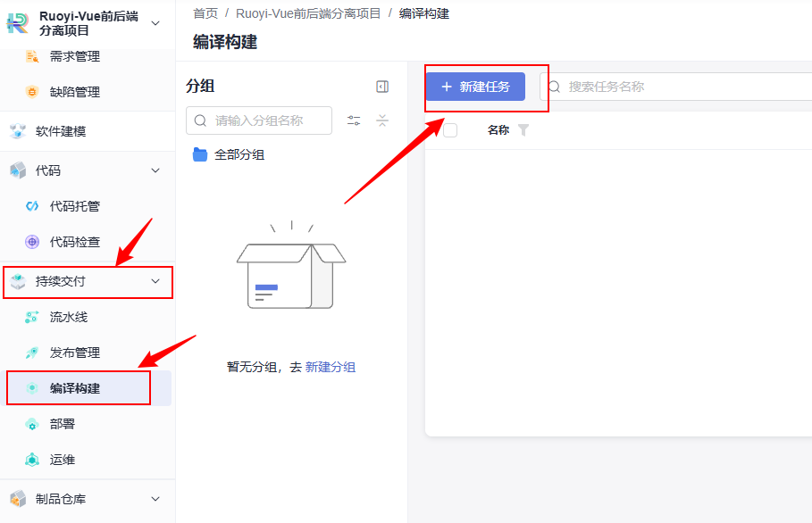Collapse the 持续交付 section chevron

coord(155,281)
